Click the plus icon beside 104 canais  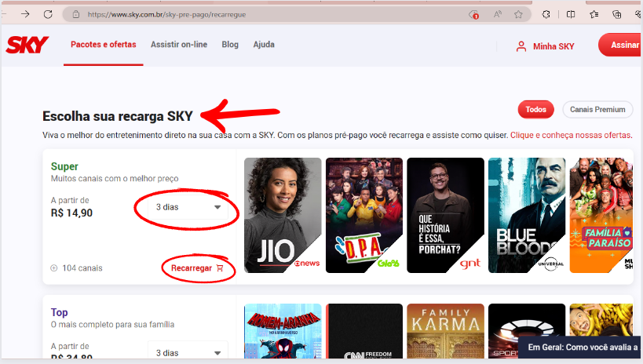pyautogui.click(x=53, y=268)
